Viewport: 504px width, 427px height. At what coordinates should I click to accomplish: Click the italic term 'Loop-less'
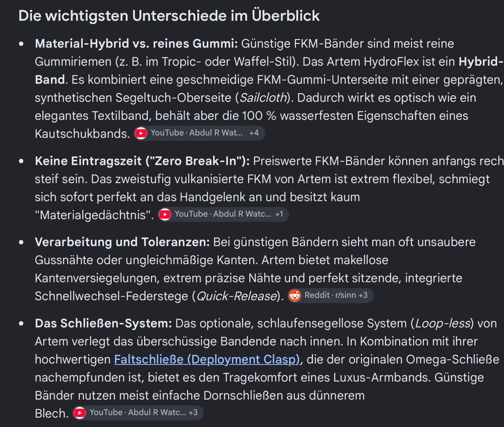pyautogui.click(x=442, y=323)
